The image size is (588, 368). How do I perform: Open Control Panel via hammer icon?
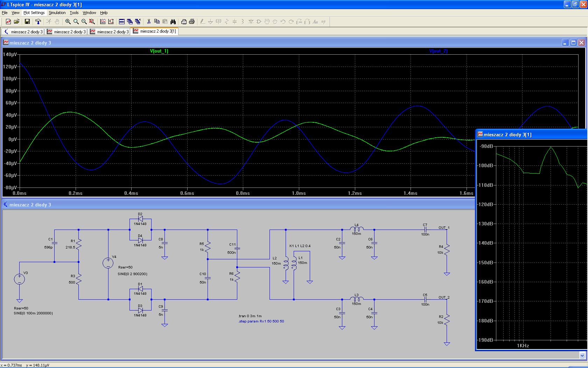pyautogui.click(x=38, y=22)
